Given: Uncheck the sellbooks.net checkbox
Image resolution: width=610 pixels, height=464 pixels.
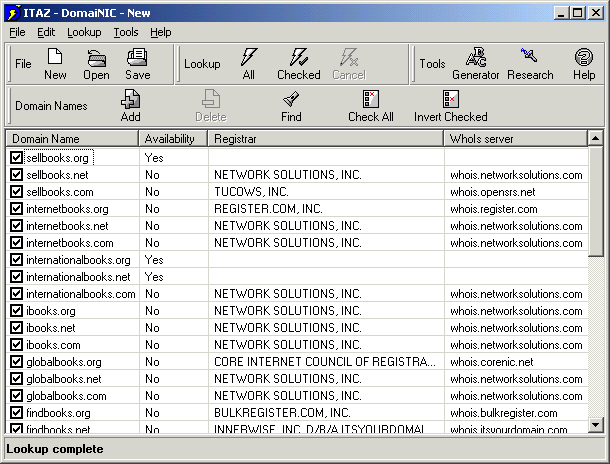Looking at the screenshot, I should (16, 175).
